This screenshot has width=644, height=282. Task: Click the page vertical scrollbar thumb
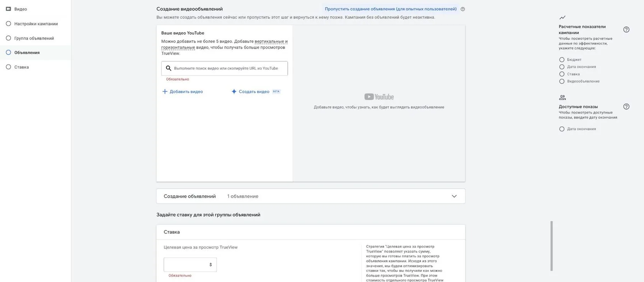[552, 246]
